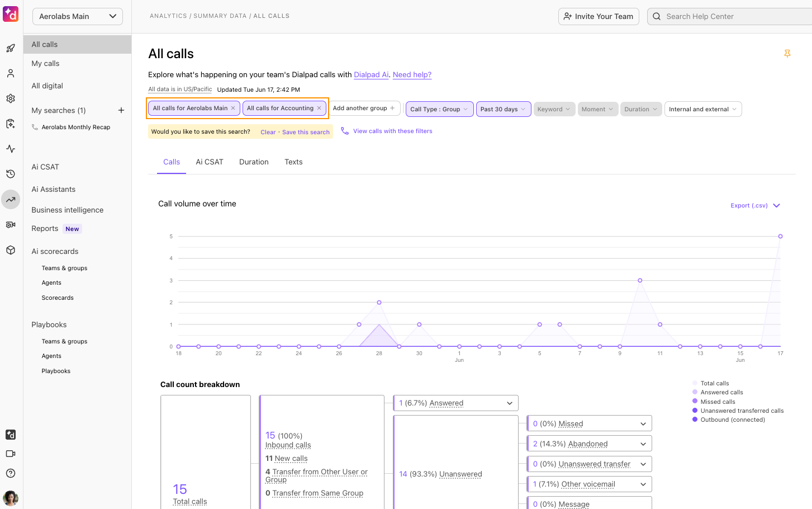Click the magnifier icon in help search

657,17
